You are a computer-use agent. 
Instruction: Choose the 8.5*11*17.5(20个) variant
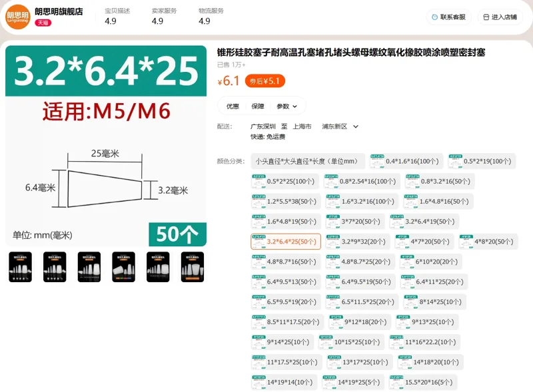click(288, 321)
